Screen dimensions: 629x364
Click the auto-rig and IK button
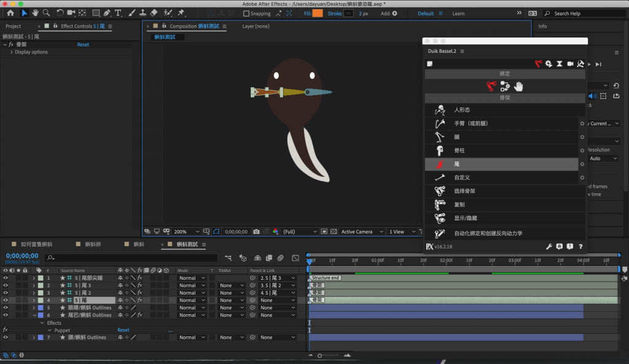505,233
